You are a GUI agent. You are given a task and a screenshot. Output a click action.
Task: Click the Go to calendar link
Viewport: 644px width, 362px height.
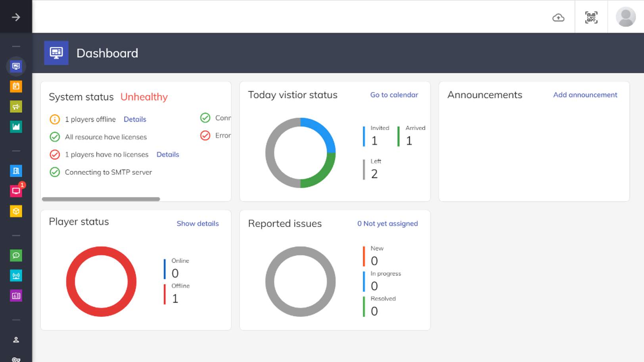click(x=394, y=95)
